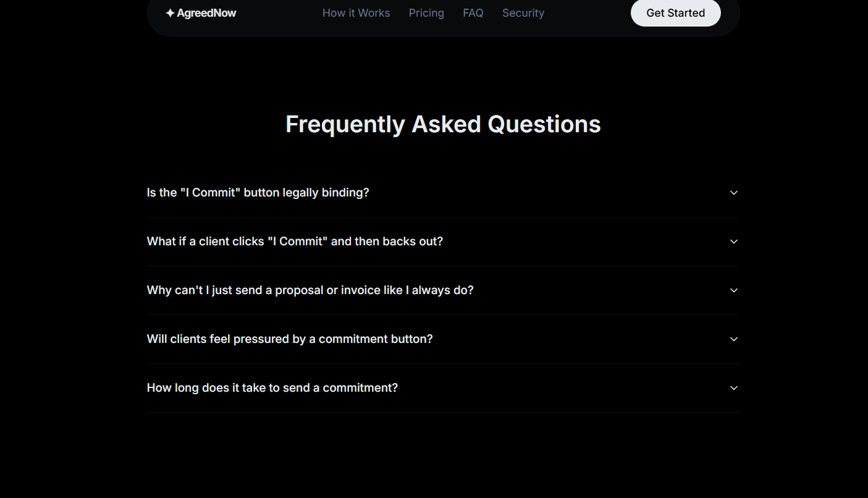Open the proposal or invoice FAQ answer

[x=310, y=290]
